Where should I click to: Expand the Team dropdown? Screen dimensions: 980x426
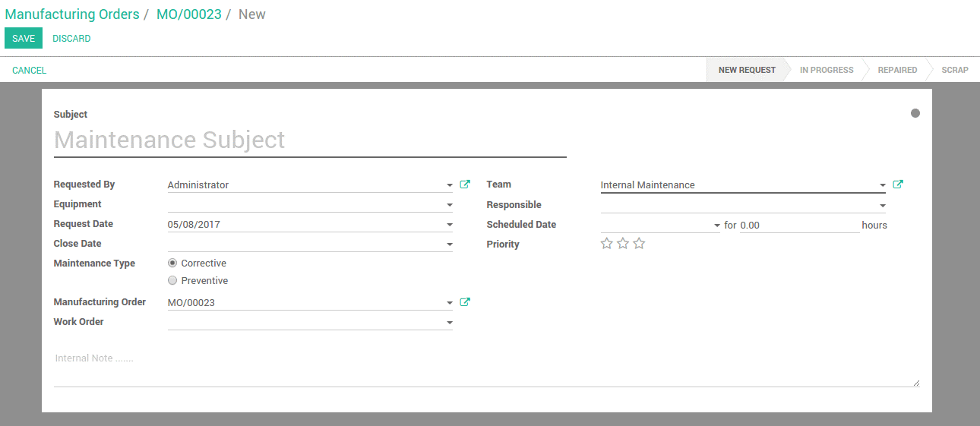[x=883, y=185]
